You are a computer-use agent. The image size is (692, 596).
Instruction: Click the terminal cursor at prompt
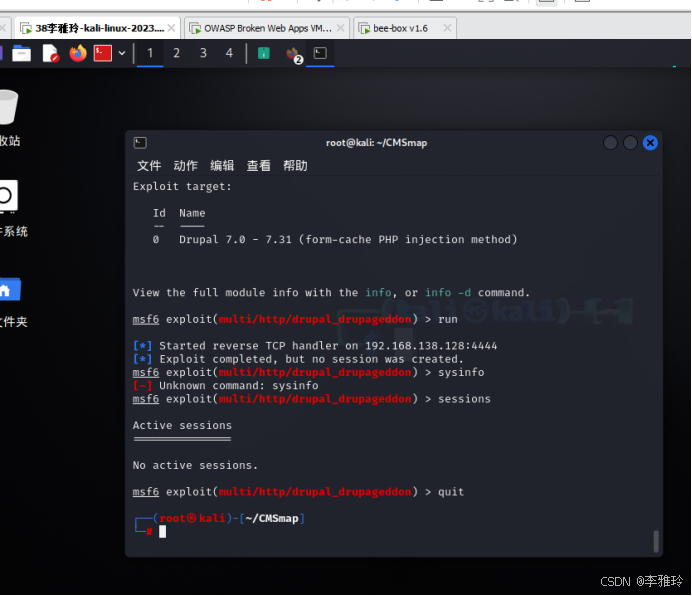click(x=162, y=532)
